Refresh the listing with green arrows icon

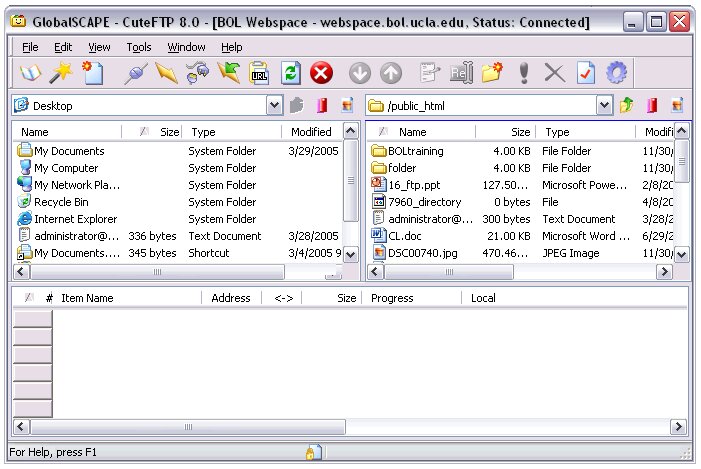[x=291, y=73]
